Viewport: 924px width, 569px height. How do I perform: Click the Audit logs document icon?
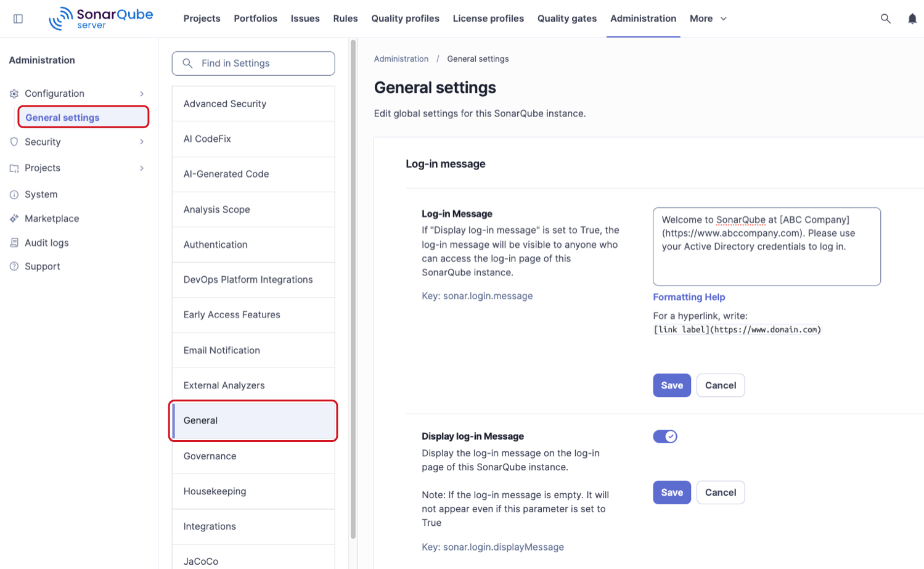14,243
